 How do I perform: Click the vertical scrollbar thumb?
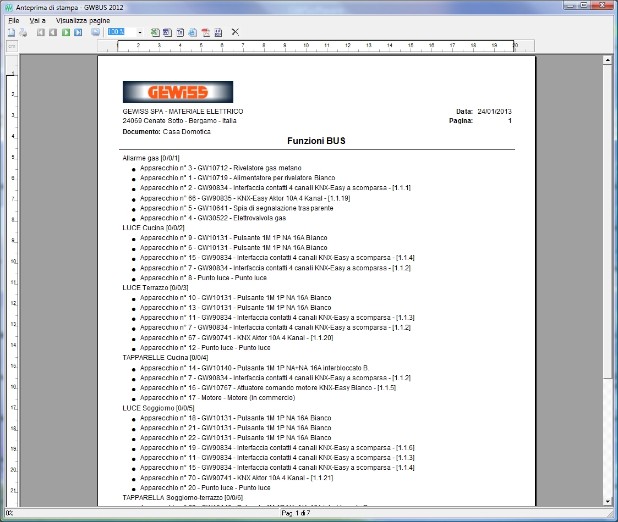(x=607, y=222)
